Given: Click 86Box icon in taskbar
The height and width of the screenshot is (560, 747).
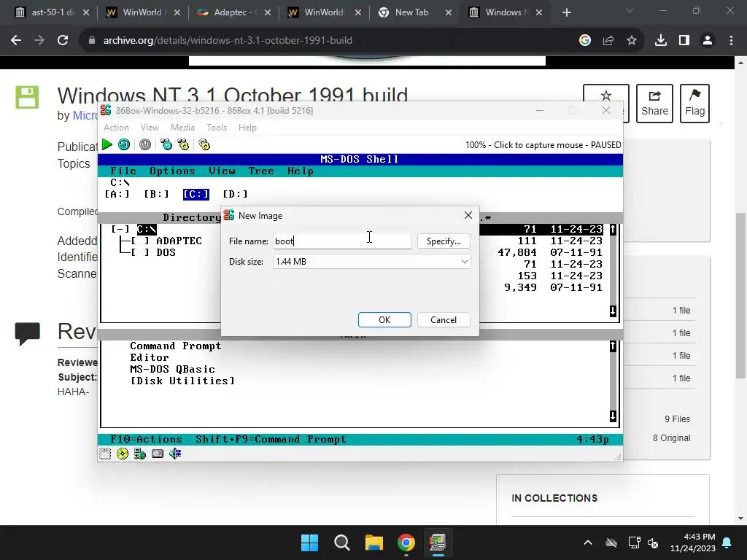Looking at the screenshot, I should point(438,542).
